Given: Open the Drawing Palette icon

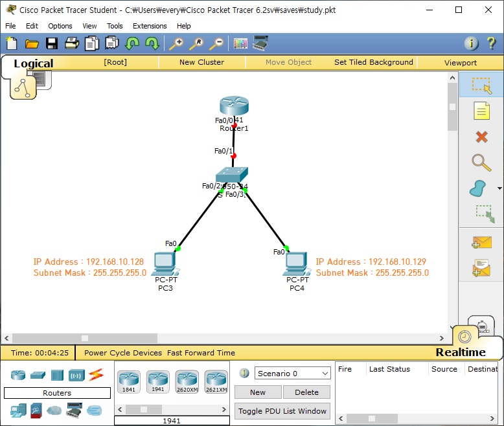Looking at the screenshot, I should (x=240, y=43).
